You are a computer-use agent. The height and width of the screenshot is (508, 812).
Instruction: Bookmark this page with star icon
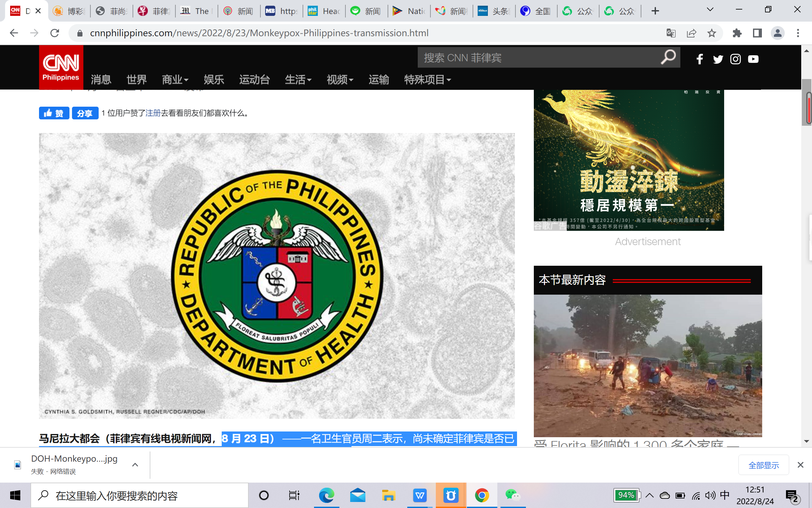click(712, 33)
